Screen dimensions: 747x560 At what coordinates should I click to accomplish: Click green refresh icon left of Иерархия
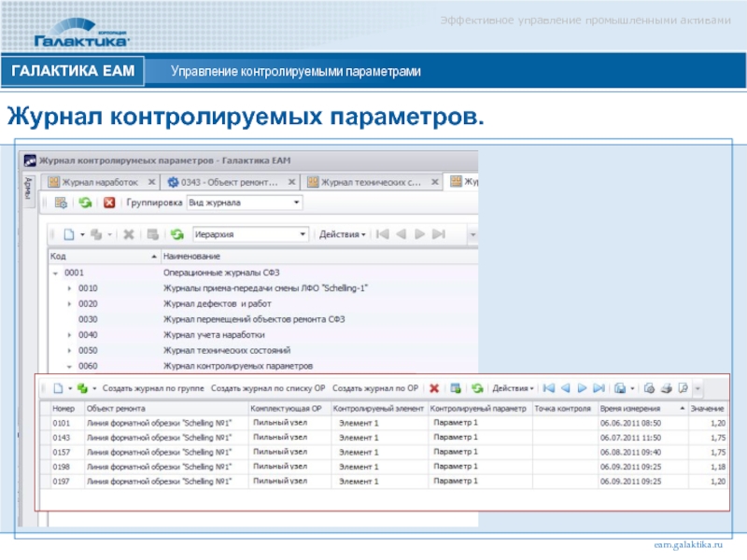tap(176, 234)
